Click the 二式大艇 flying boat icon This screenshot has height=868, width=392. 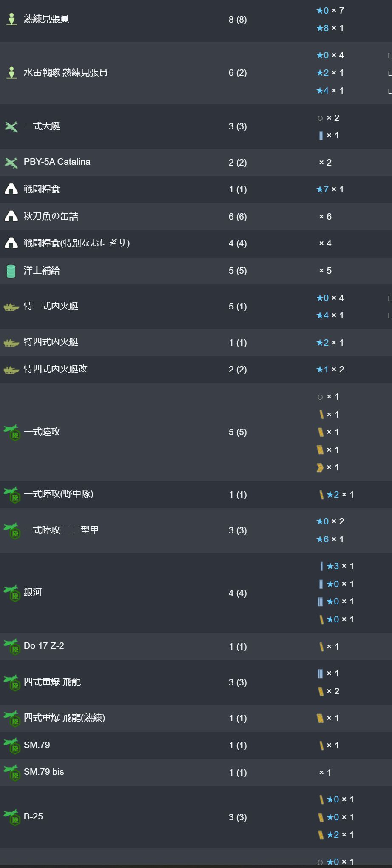pos(11,126)
